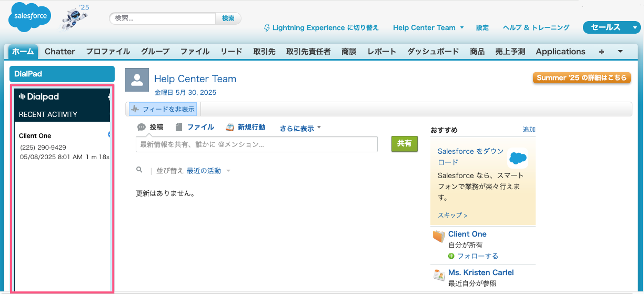
Task: Click the Salesforce app cloud icon in おすすめ
Action: pyautogui.click(x=518, y=158)
